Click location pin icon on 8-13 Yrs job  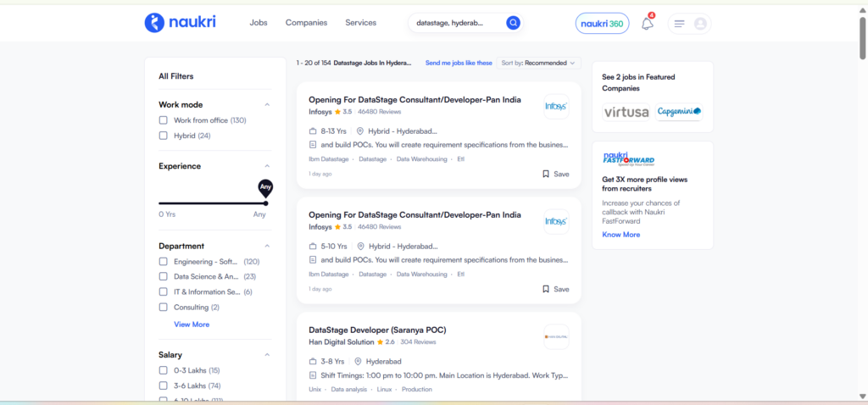coord(359,131)
